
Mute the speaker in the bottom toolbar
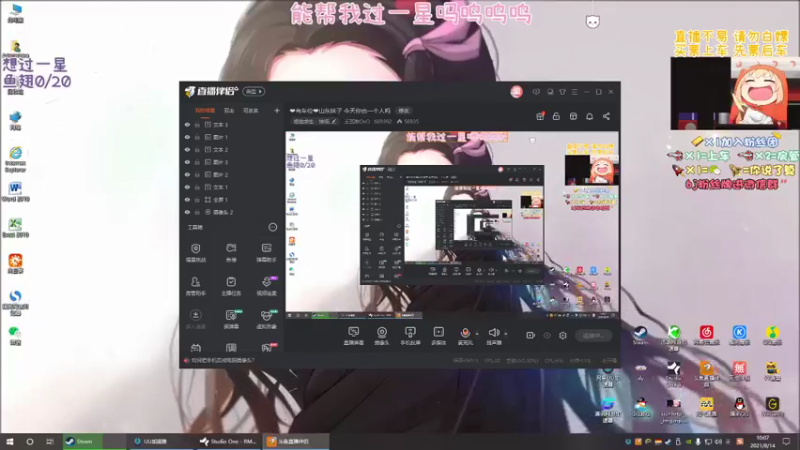pyautogui.click(x=493, y=333)
